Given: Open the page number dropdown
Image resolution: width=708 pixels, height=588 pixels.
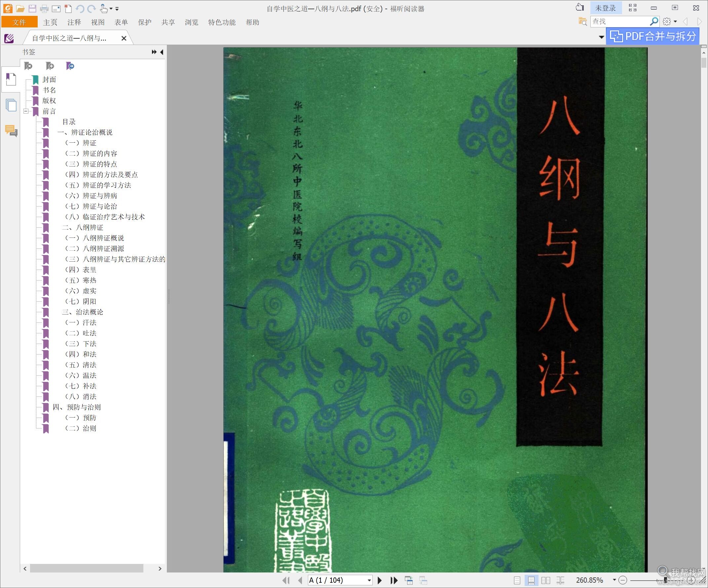Looking at the screenshot, I should pos(369,580).
